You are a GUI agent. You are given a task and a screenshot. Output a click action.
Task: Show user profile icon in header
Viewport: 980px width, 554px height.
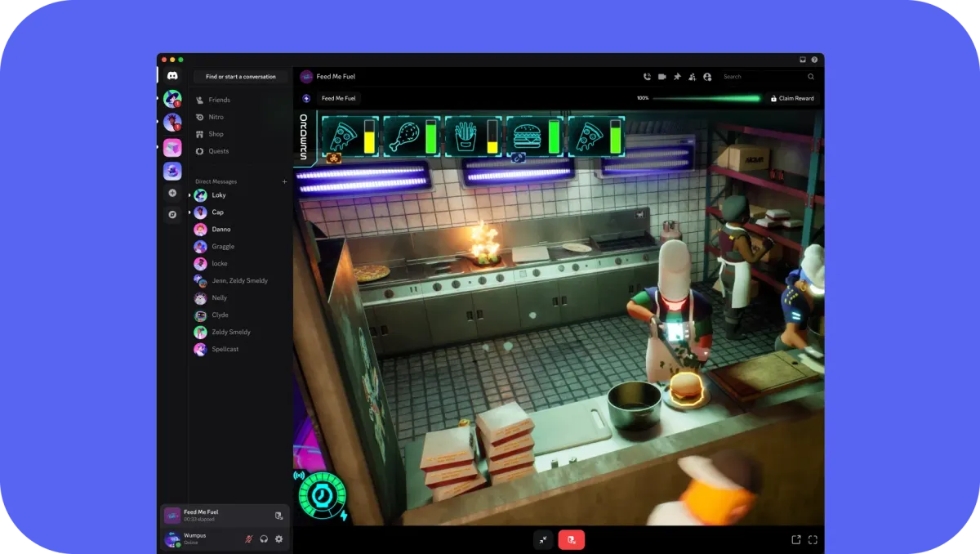[707, 77]
